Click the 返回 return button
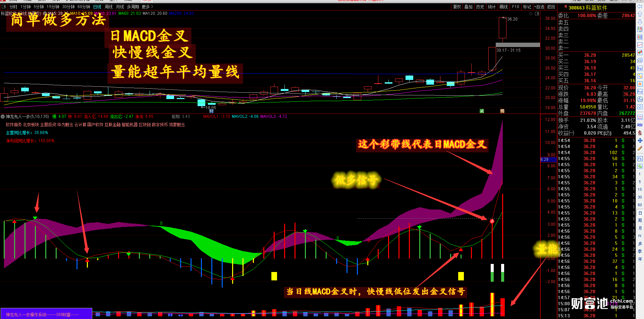 tap(551, 7)
